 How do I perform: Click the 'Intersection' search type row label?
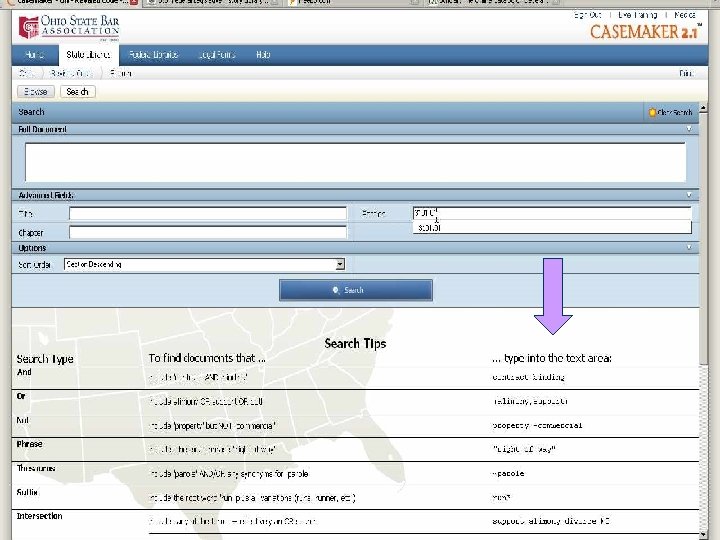coord(39,516)
